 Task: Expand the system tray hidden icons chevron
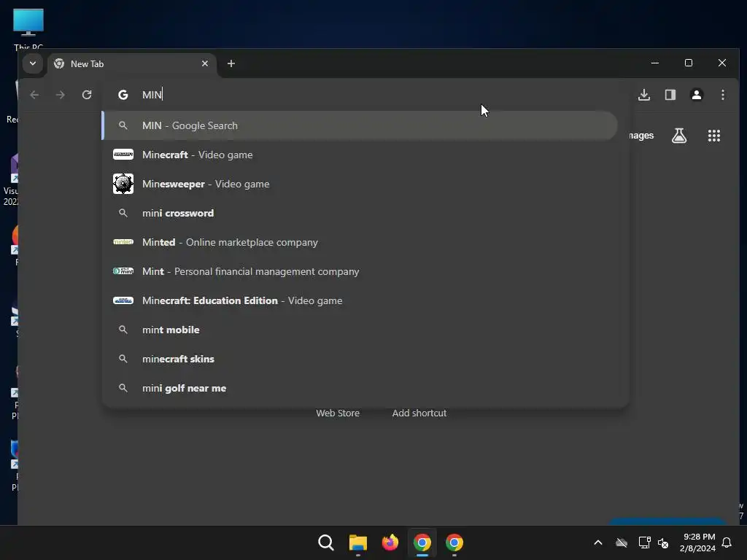tap(598, 542)
